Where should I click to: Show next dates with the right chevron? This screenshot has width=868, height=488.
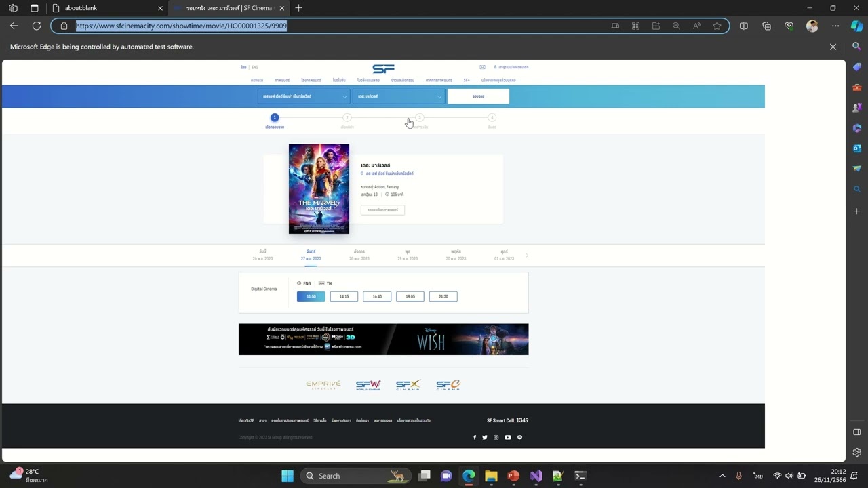point(527,256)
